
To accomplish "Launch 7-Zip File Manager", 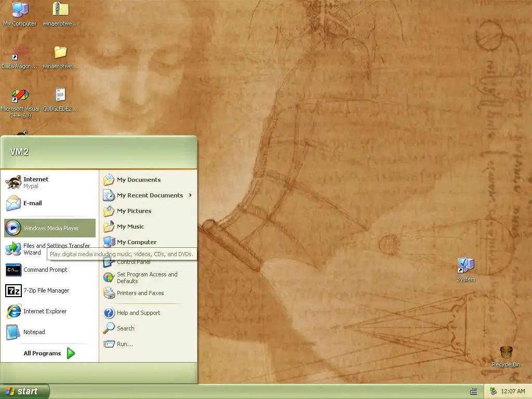I will [50, 290].
